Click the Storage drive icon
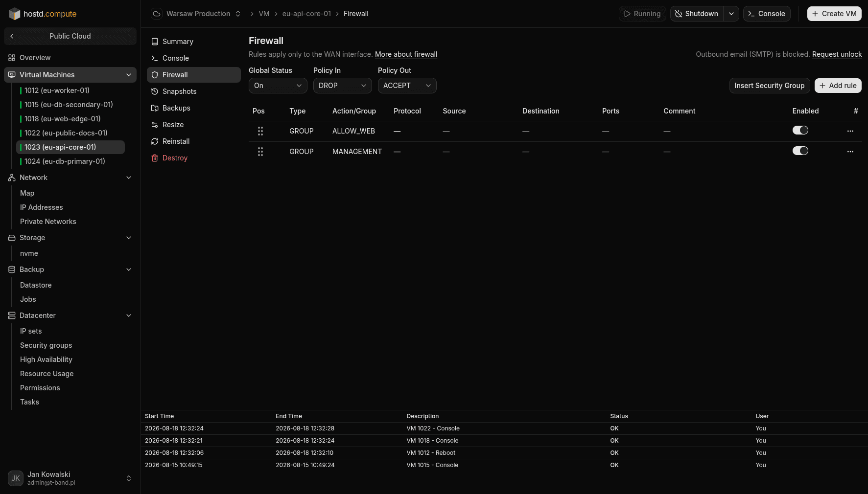 [x=12, y=238]
